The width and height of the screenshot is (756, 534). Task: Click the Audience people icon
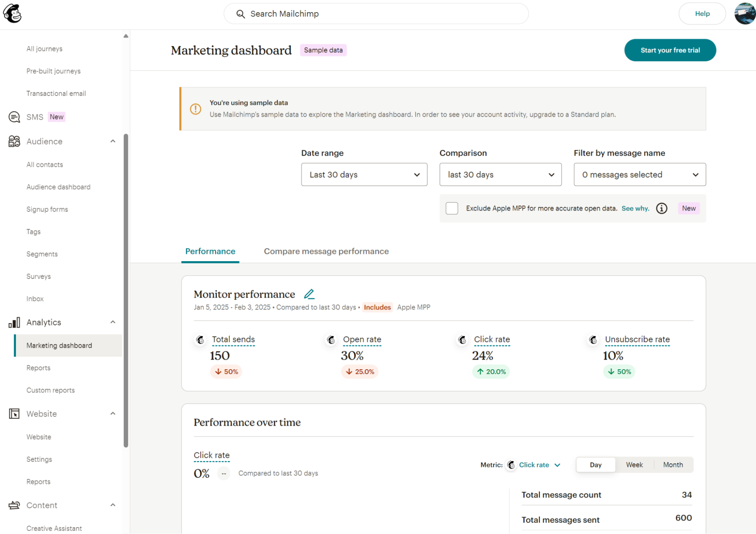pos(14,141)
